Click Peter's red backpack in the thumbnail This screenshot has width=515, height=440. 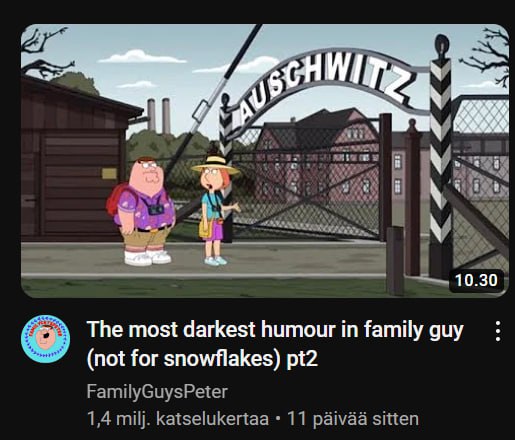[x=115, y=199]
